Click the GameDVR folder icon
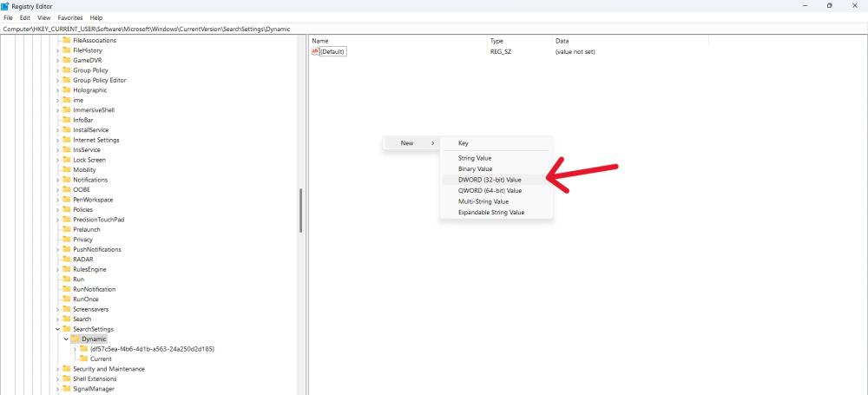 [67, 61]
